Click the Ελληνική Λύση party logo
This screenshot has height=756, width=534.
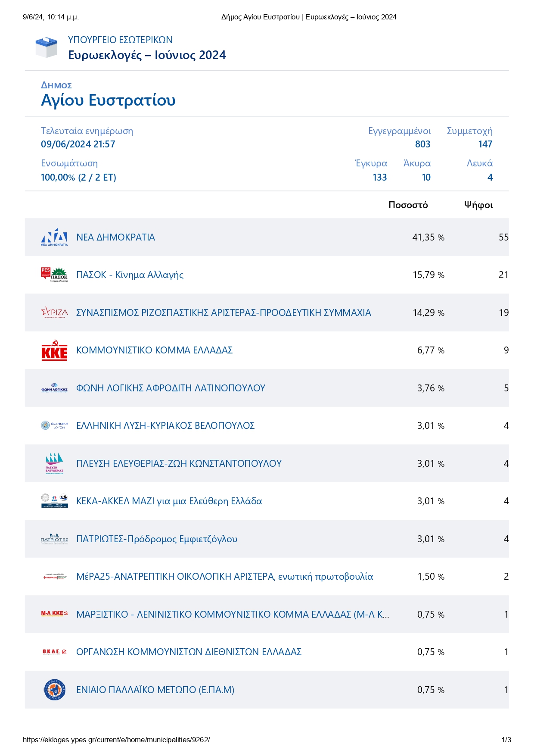pos(54,426)
